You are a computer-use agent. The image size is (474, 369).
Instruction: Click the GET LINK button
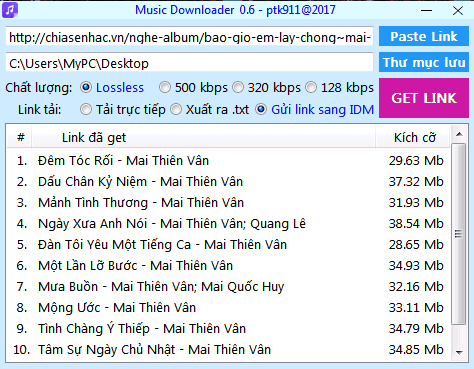click(x=424, y=98)
